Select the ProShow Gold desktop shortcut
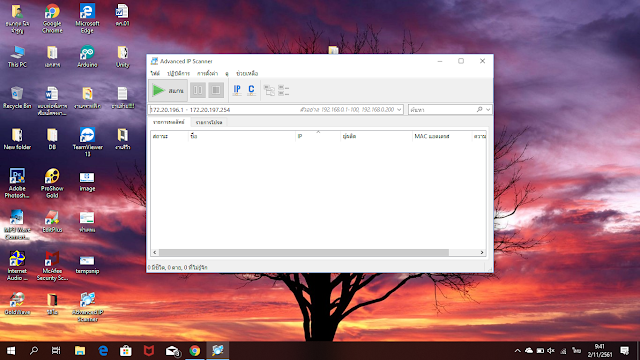 tap(52, 183)
